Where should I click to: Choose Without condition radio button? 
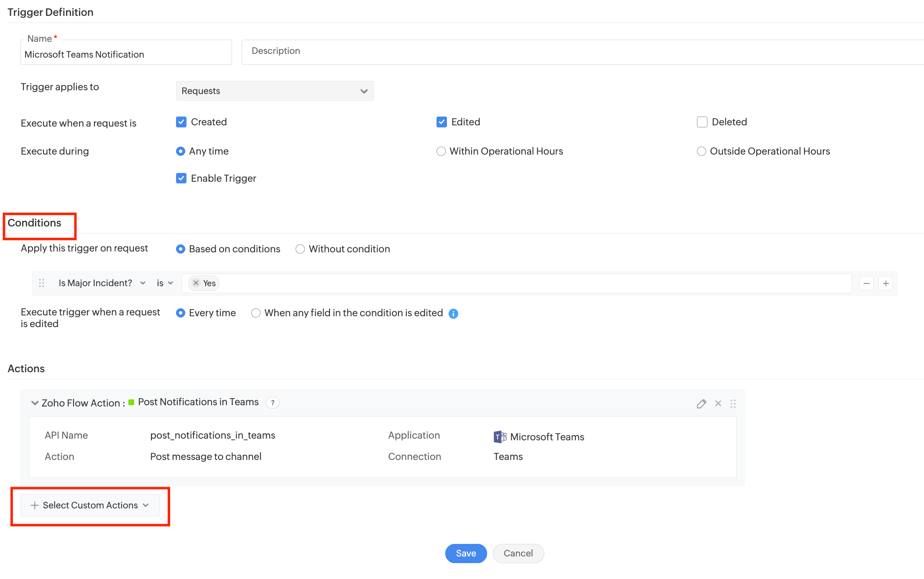pyautogui.click(x=300, y=249)
